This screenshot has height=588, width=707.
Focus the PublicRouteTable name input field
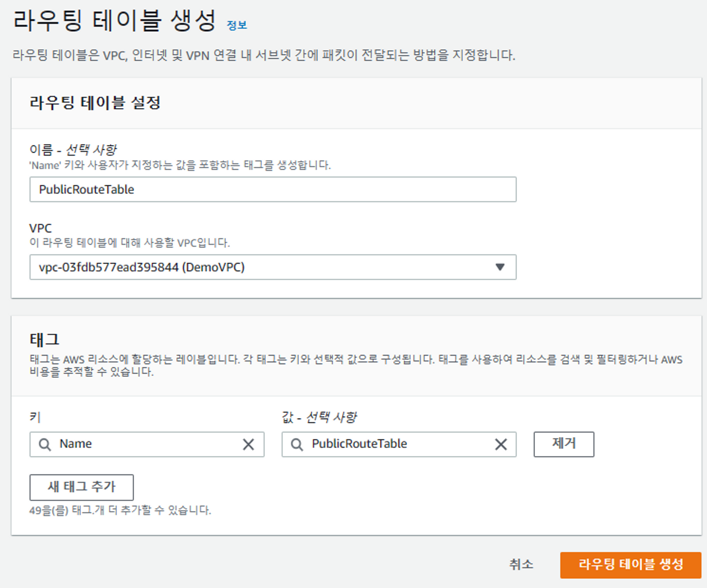[x=272, y=189]
